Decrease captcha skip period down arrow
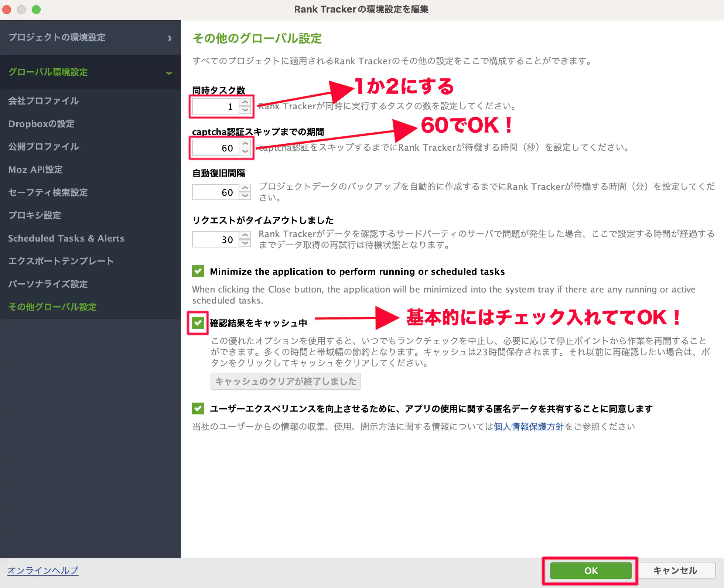 pyautogui.click(x=245, y=152)
